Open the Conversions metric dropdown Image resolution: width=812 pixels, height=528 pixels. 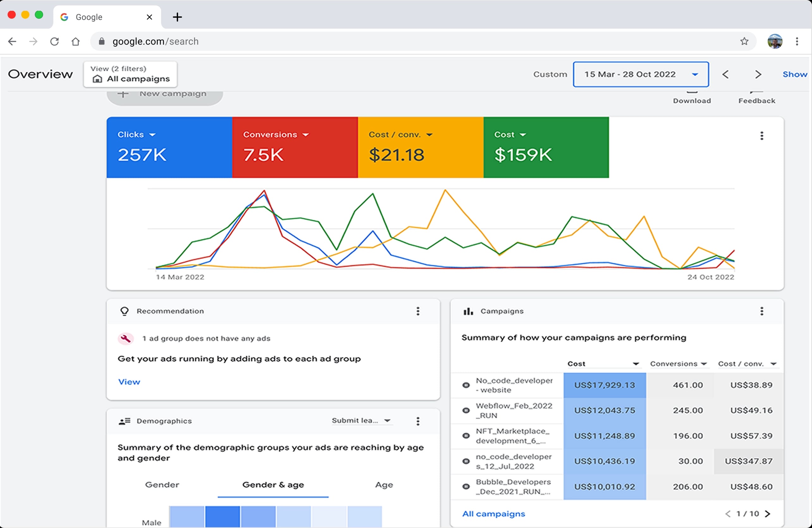(276, 135)
